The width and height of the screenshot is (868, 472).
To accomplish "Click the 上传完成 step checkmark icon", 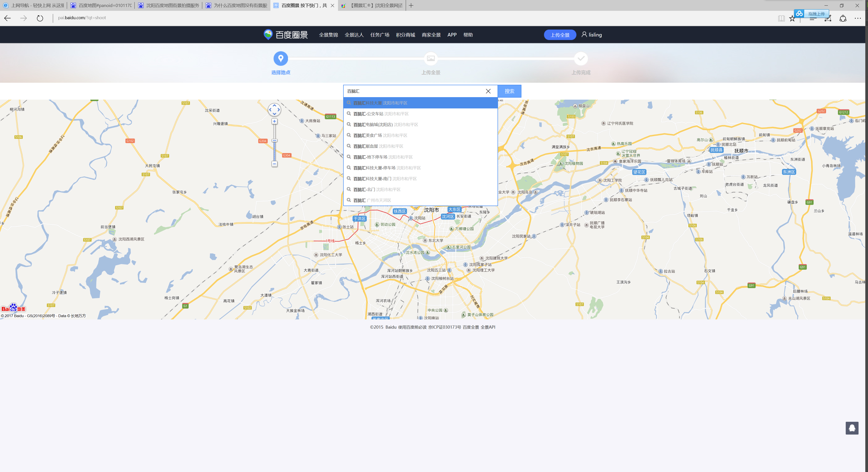I will click(x=580, y=58).
